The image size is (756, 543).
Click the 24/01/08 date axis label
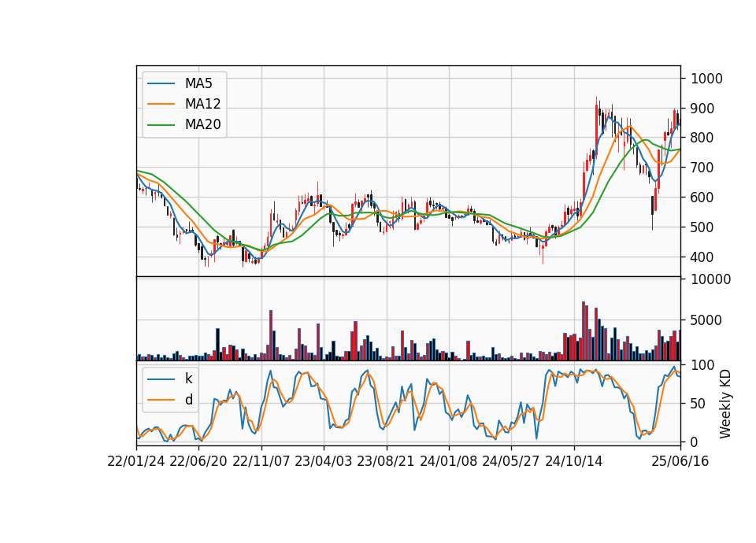tap(448, 461)
